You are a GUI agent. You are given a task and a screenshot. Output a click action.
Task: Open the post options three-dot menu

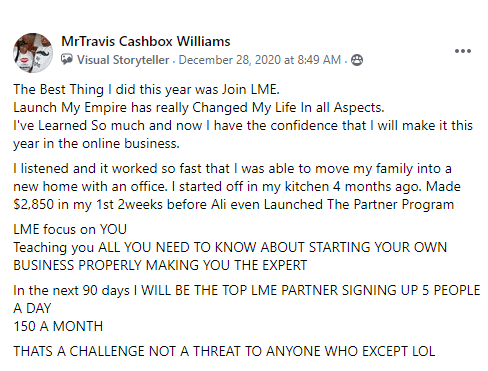[x=463, y=51]
